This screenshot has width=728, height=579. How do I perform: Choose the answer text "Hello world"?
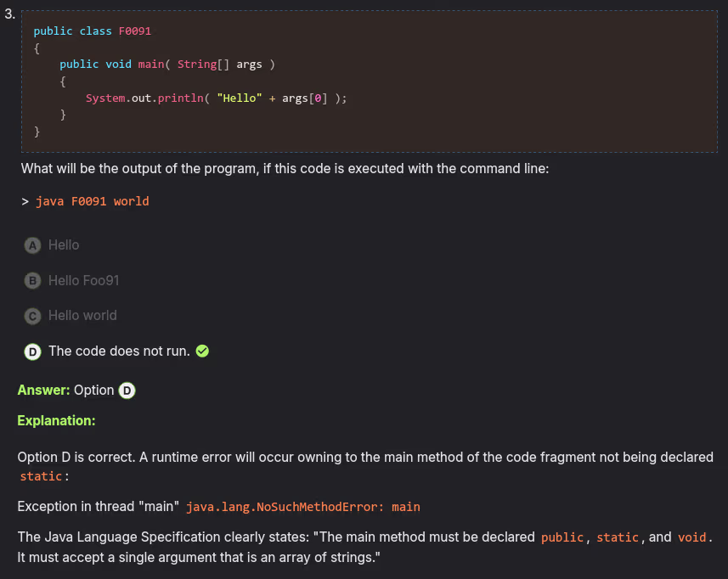point(82,316)
